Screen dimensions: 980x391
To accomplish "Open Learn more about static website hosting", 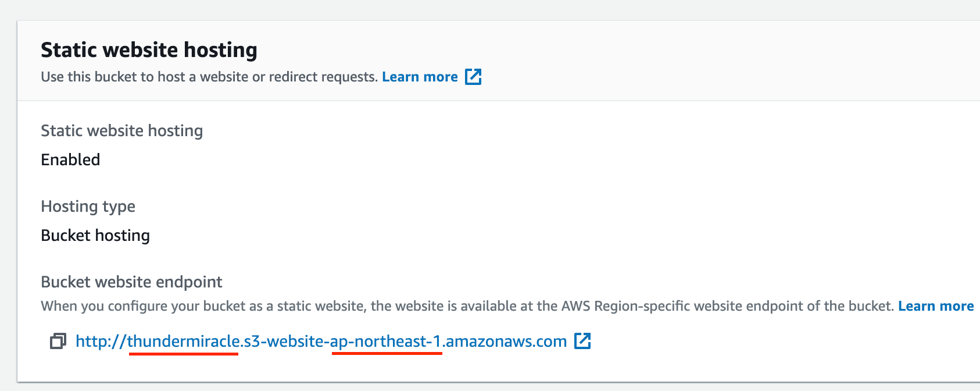I will tap(420, 77).
